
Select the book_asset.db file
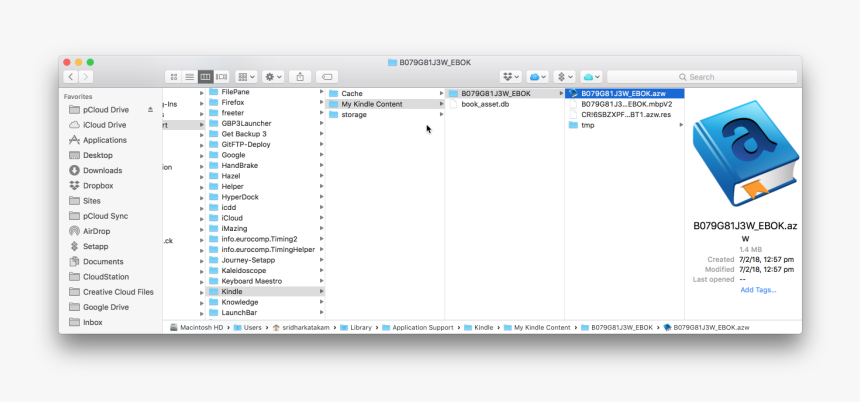click(485, 104)
